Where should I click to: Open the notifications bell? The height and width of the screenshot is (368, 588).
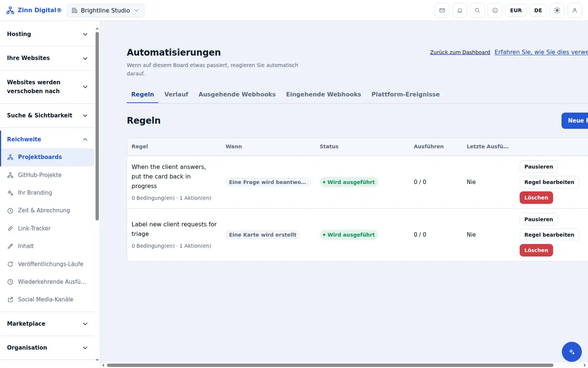[460, 10]
